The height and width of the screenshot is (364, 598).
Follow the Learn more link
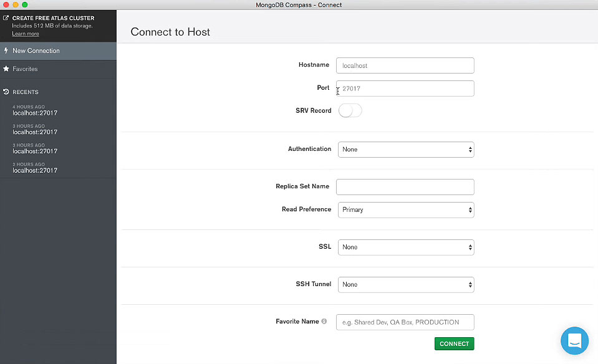pos(25,34)
